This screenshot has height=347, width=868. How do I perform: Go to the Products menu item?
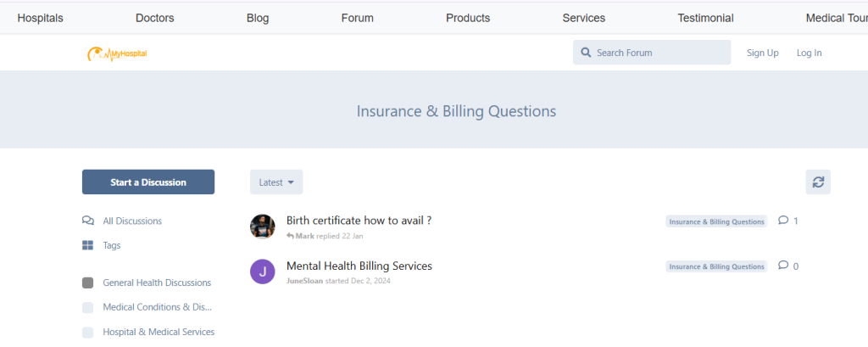pos(468,18)
